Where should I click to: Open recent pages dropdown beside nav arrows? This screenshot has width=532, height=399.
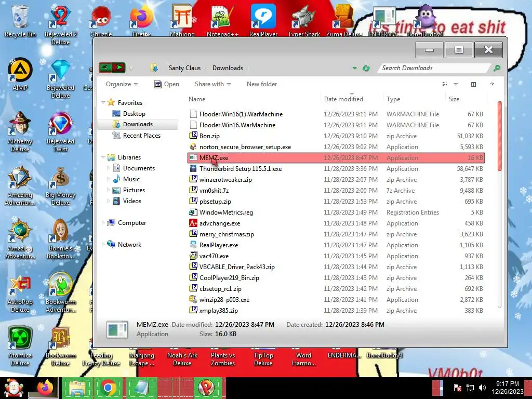click(x=131, y=68)
